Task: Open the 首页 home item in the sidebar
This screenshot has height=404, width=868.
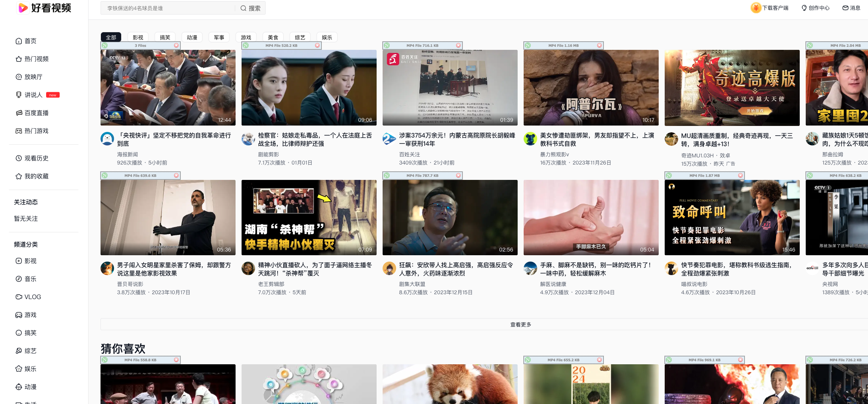Action: tap(26, 41)
